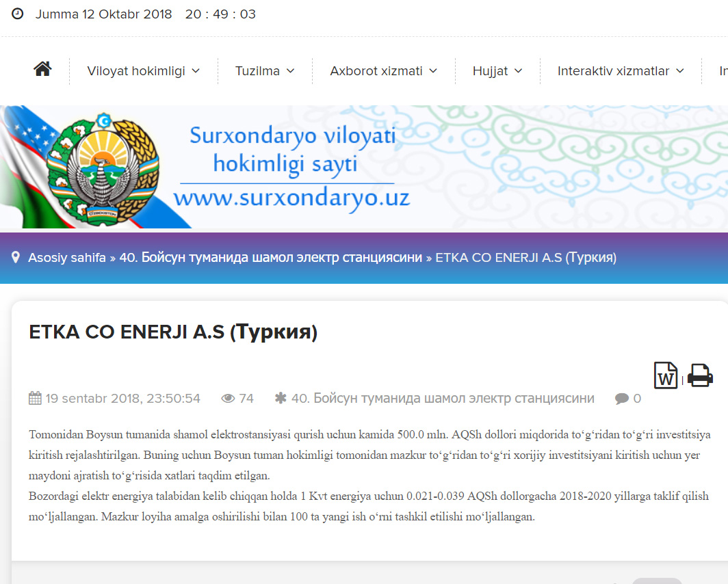Click the www.surxondaryo.uz banner address
Screen dimensions: 728x584
(291, 198)
